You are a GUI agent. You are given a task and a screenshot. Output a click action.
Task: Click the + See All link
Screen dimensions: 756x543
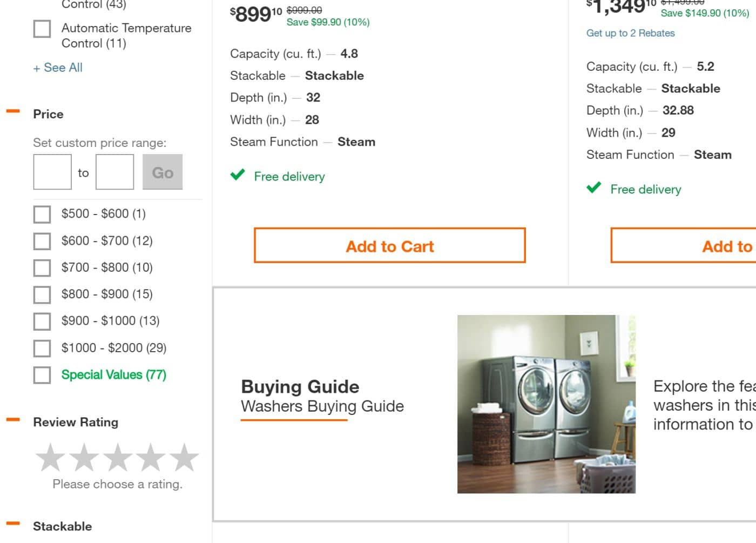tap(58, 68)
